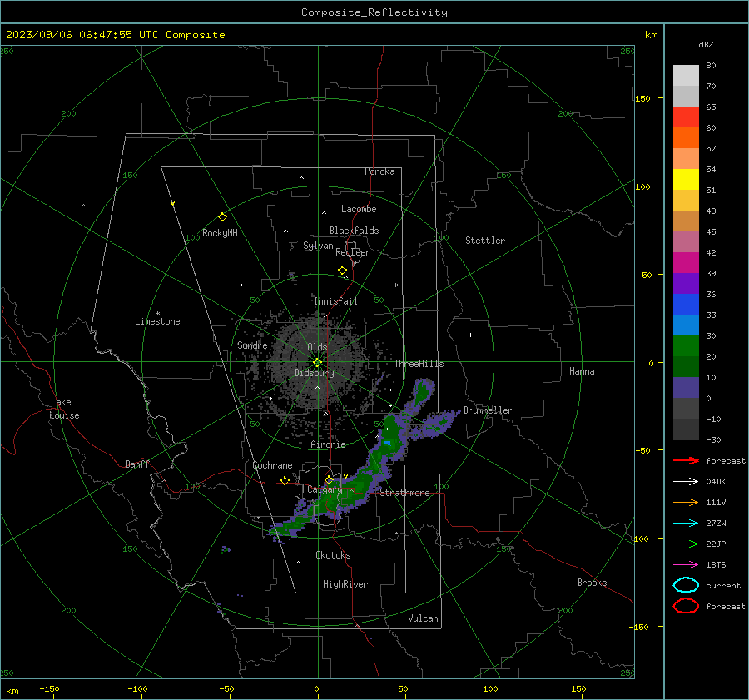
Task: Click the red forecast ellipse icon
Action: 686,606
